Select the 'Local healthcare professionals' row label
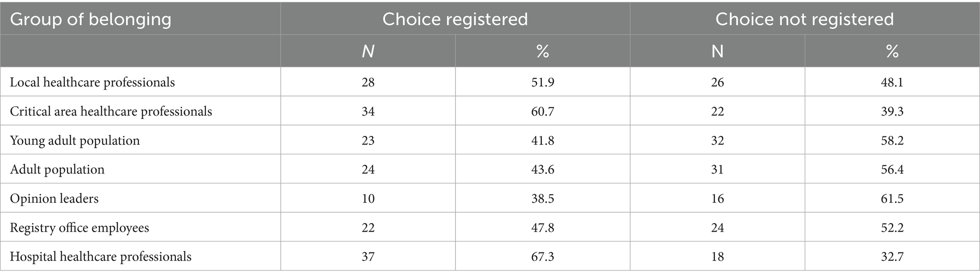The image size is (980, 279). pyautogui.click(x=92, y=82)
